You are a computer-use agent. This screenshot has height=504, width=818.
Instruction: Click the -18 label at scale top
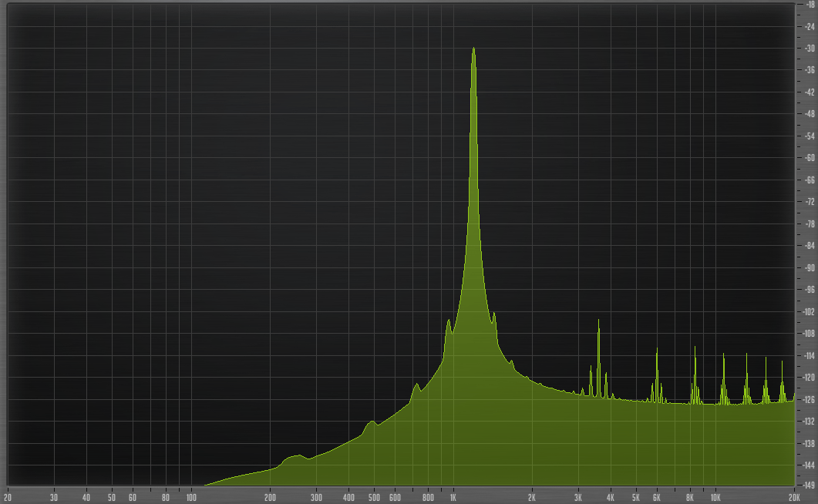point(810,4)
